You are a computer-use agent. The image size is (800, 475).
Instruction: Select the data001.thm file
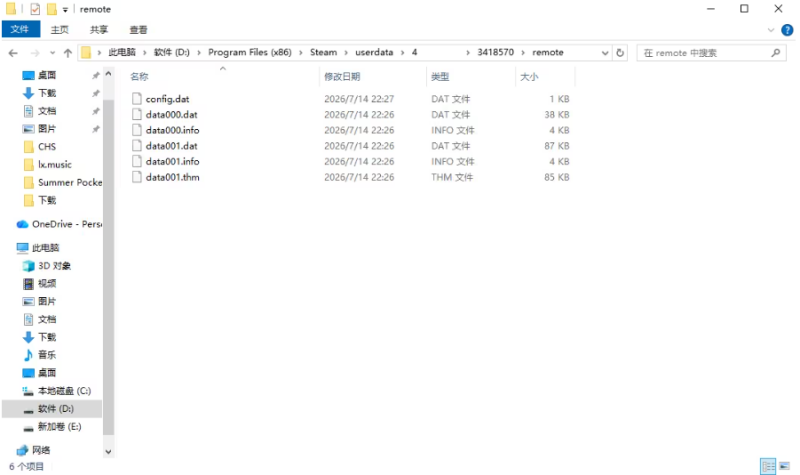(172, 177)
